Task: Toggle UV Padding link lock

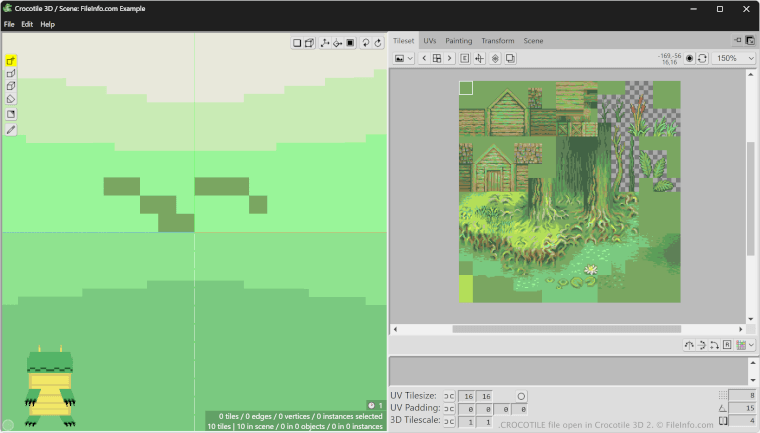Action: click(448, 410)
